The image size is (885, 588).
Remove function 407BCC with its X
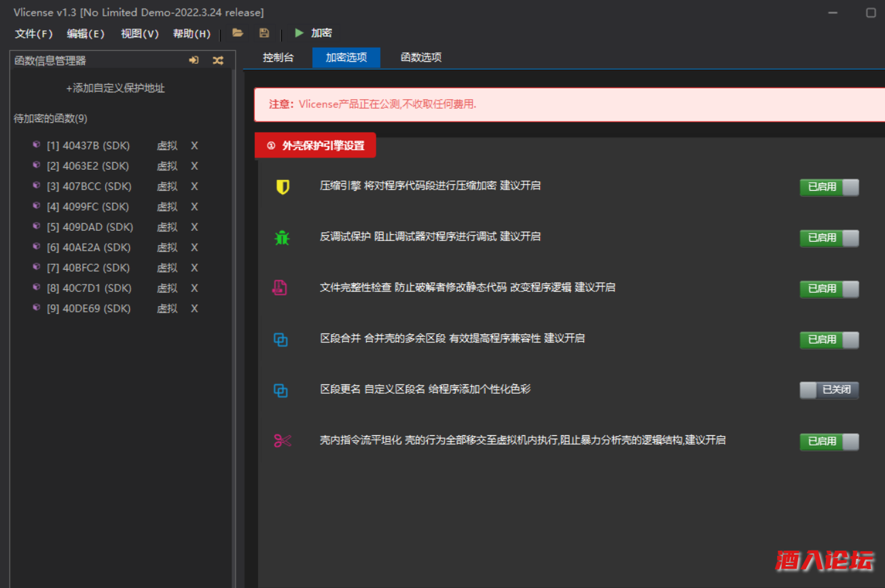194,186
